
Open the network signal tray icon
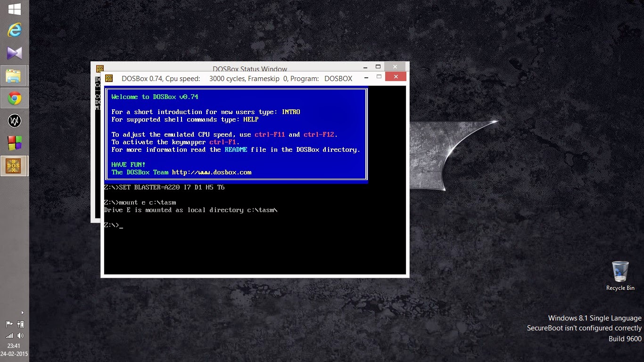click(x=9, y=336)
